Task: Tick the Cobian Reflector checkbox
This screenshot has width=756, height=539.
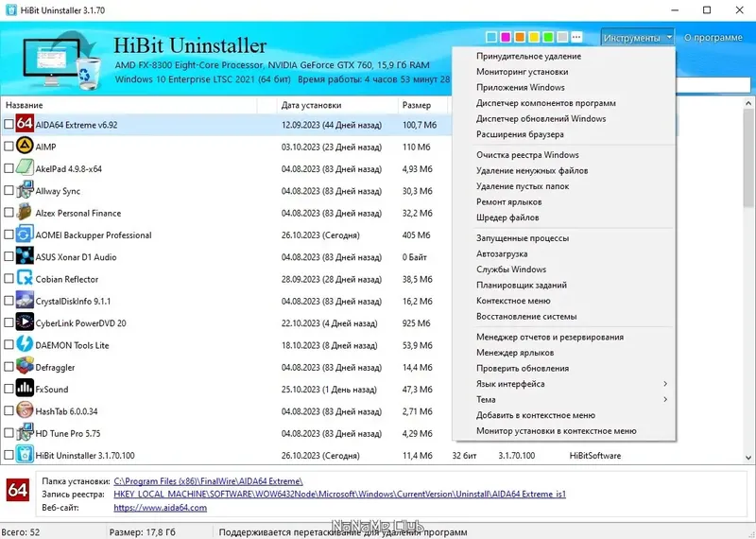Action: 9,278
